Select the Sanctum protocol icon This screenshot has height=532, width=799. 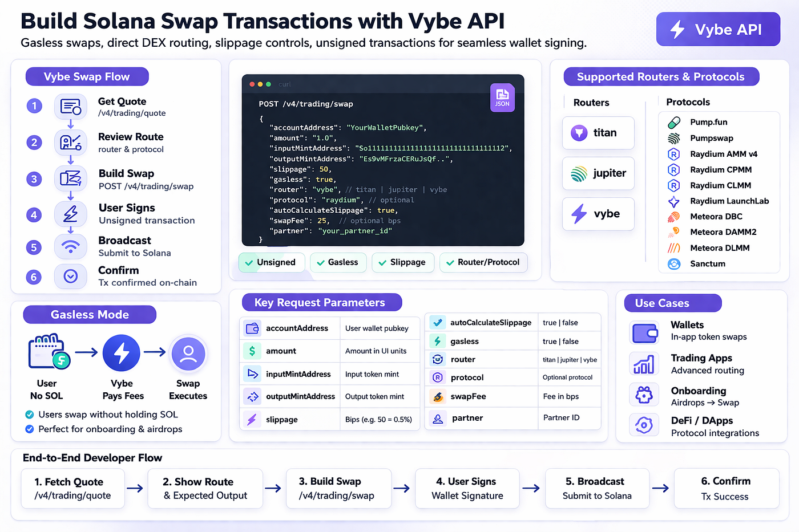point(674,264)
